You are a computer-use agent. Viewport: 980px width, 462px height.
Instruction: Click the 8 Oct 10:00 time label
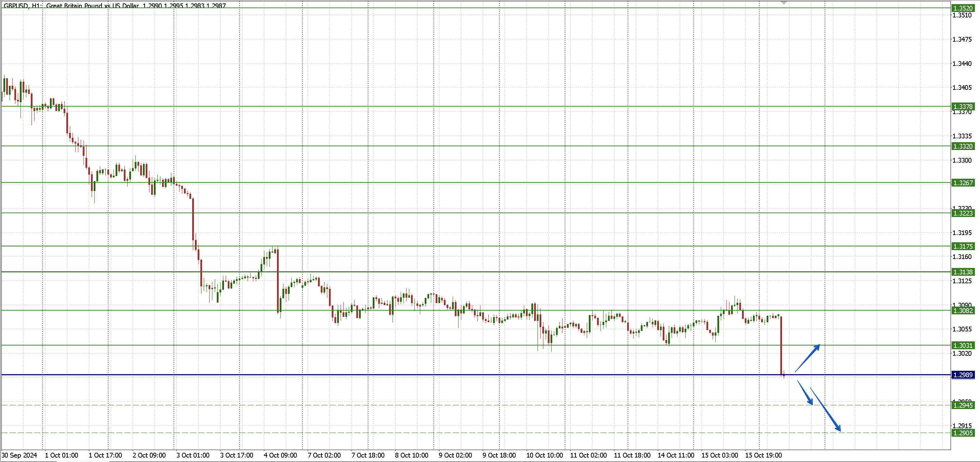(x=412, y=455)
